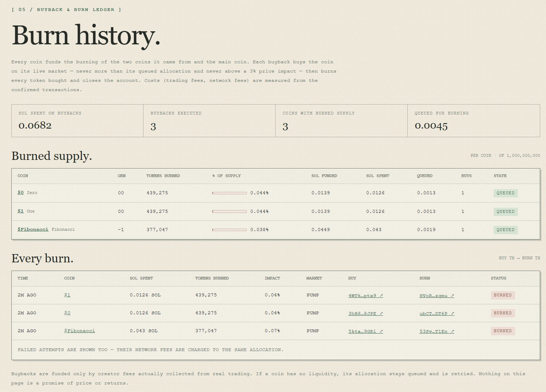
Task: Click the 'Market' column header in Every burn
Action: (x=314, y=278)
